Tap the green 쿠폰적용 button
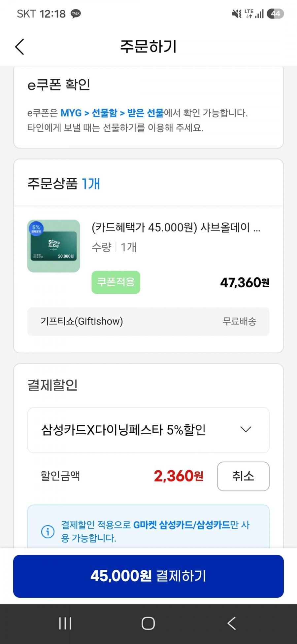 (x=116, y=282)
